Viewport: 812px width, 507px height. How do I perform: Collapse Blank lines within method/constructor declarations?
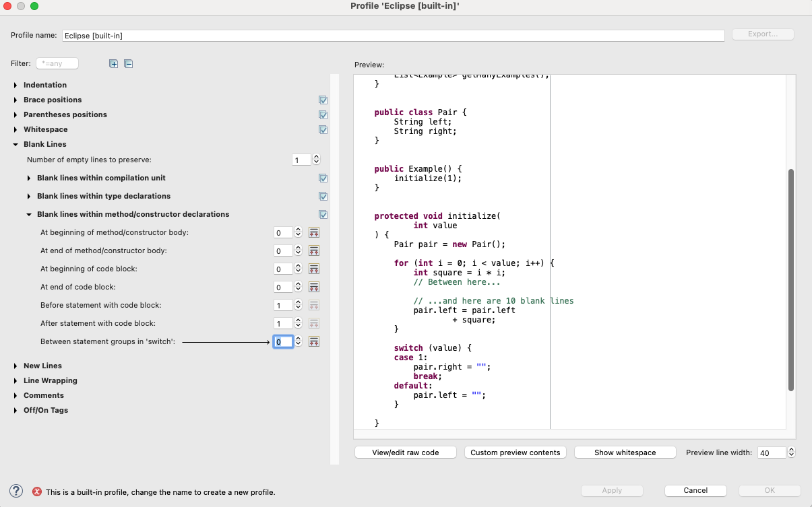[29, 214]
